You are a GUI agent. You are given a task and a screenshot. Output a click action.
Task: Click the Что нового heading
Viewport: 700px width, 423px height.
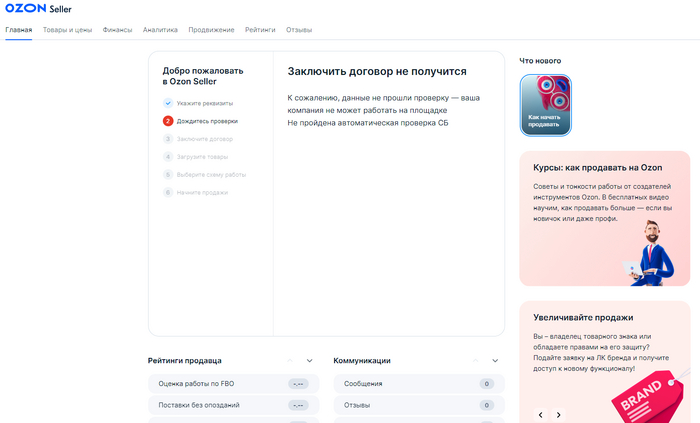click(540, 61)
